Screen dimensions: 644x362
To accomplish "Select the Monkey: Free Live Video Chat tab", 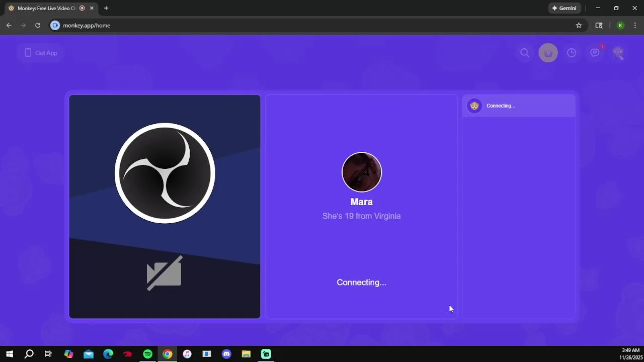I will (47, 8).
